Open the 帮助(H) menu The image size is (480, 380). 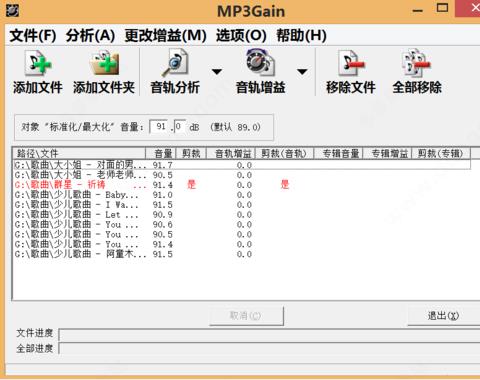pos(301,35)
